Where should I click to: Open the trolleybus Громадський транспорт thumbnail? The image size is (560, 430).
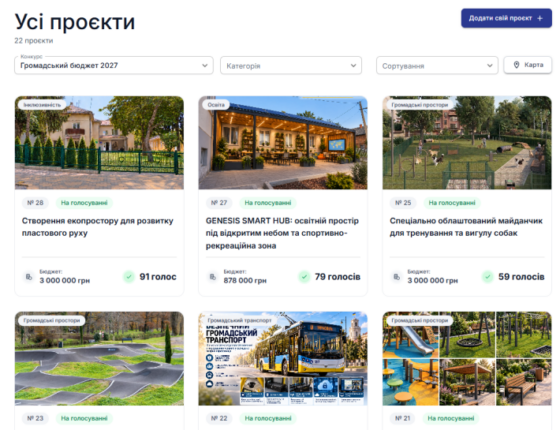click(x=283, y=358)
